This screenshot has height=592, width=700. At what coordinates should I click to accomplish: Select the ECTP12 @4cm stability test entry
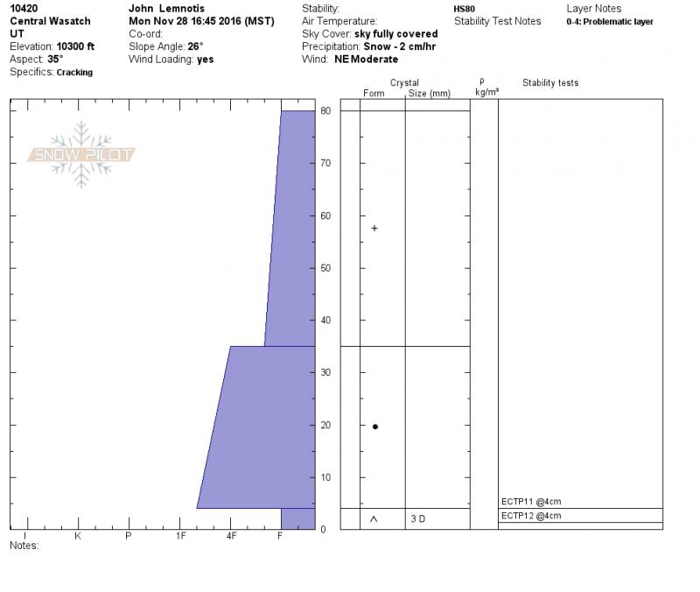pyautogui.click(x=531, y=516)
